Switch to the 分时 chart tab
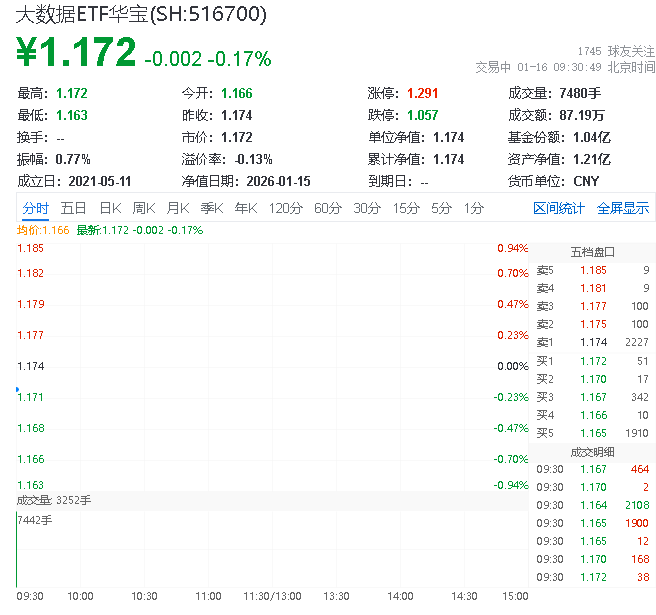 [x=36, y=208]
